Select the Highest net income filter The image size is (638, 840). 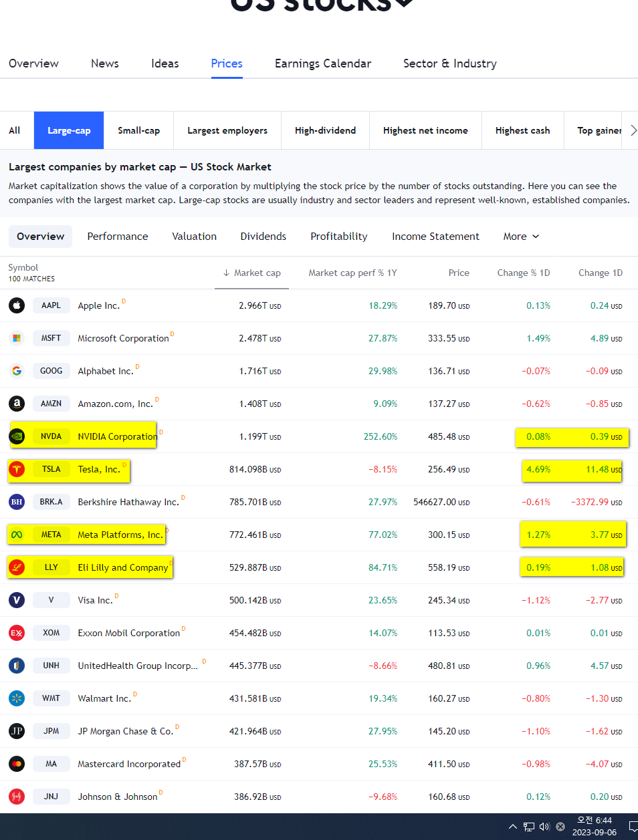[425, 130]
